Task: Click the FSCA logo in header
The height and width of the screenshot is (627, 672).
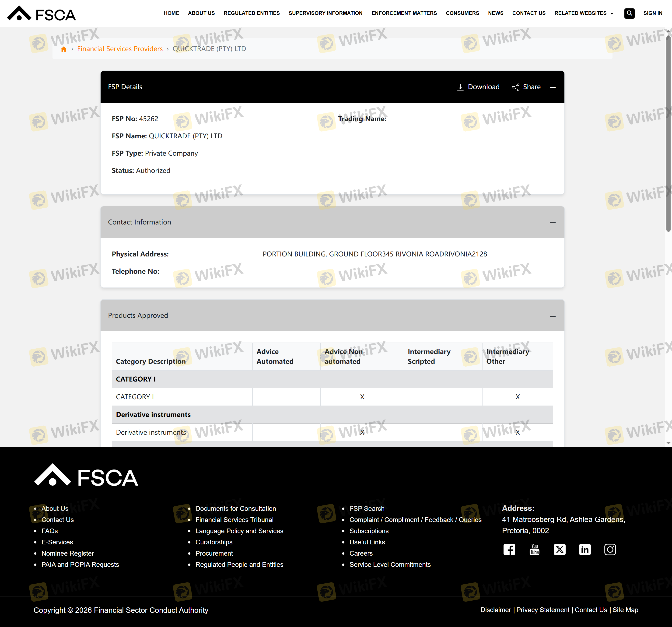Action: (x=41, y=14)
